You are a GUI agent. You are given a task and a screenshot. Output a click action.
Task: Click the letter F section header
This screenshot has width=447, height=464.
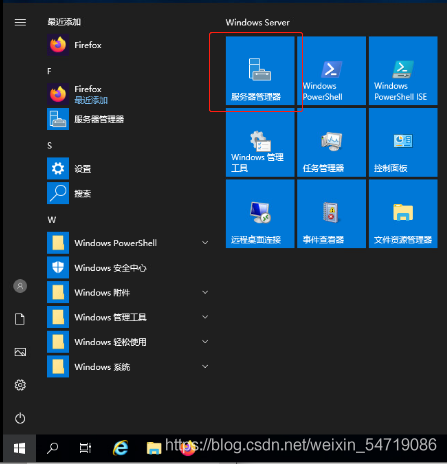click(49, 71)
